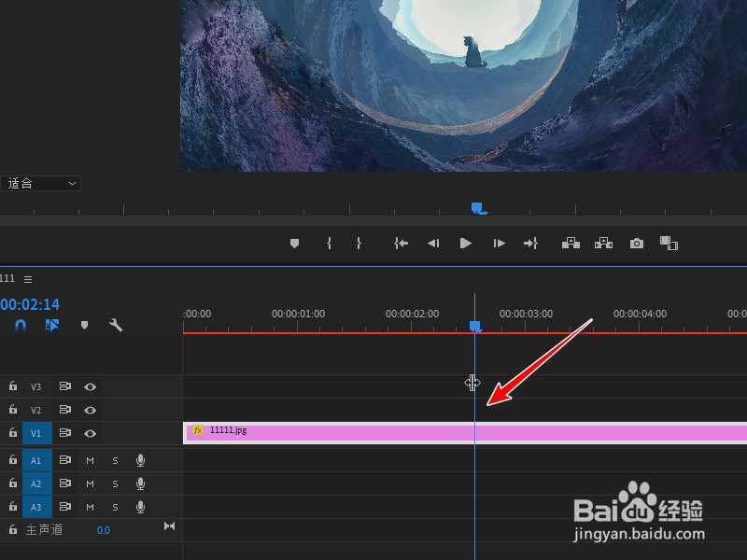Target track V3
The image size is (747, 560).
pos(36,386)
